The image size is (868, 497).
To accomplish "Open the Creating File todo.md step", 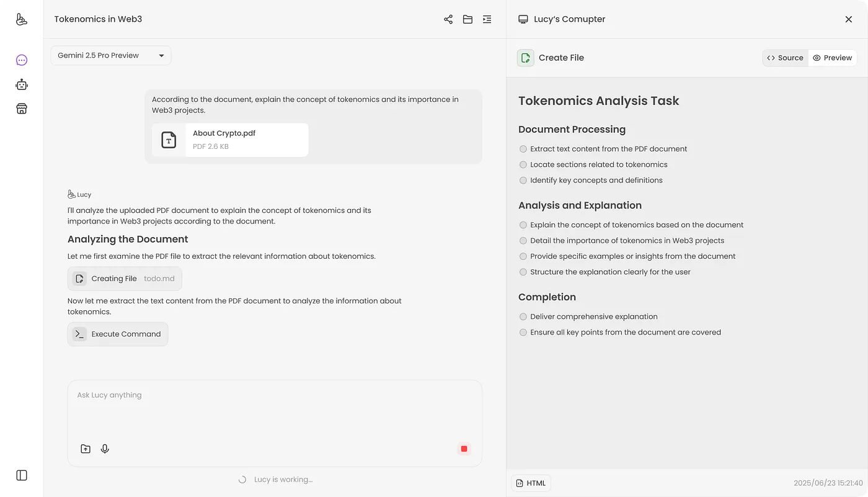I will coord(125,279).
